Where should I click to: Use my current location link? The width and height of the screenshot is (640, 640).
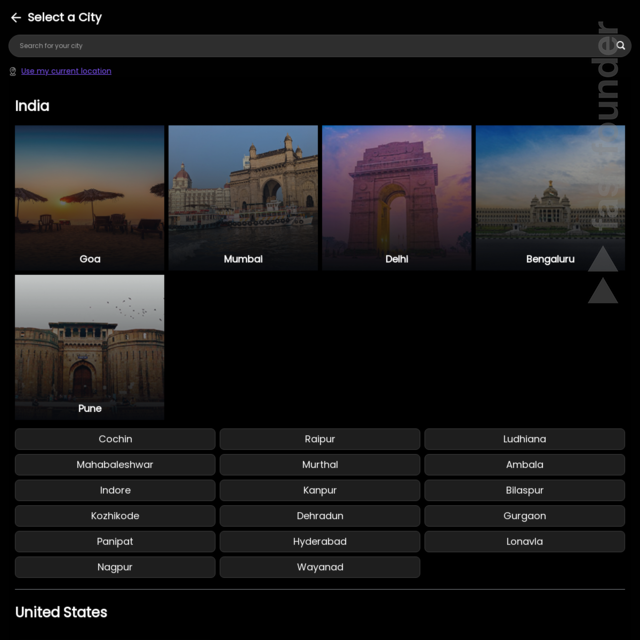pyautogui.click(x=66, y=71)
